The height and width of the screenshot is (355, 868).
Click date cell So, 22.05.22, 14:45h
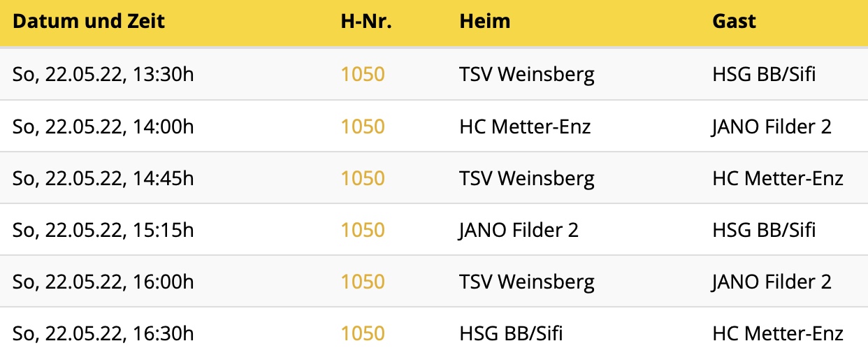pyautogui.click(x=103, y=178)
